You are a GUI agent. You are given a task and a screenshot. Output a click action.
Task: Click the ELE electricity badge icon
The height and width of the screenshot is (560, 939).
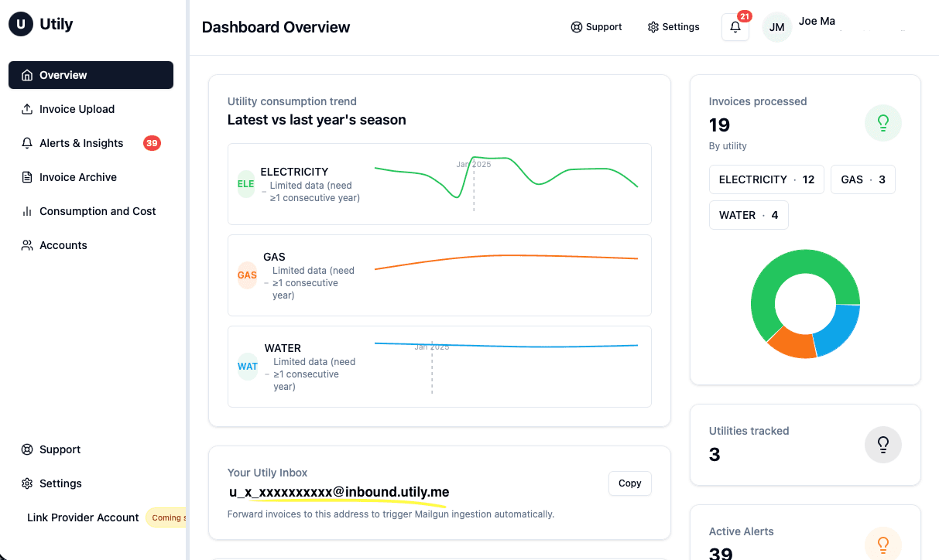click(x=245, y=184)
